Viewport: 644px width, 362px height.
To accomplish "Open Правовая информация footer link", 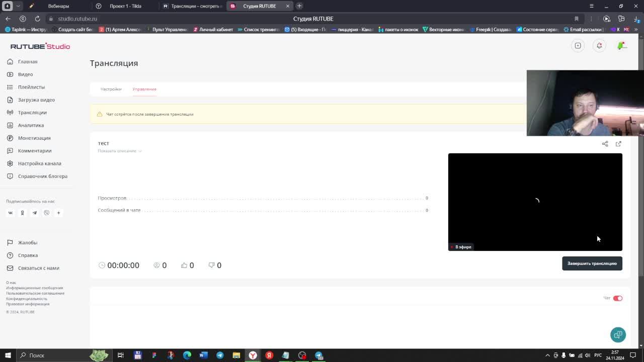I will pos(28,304).
